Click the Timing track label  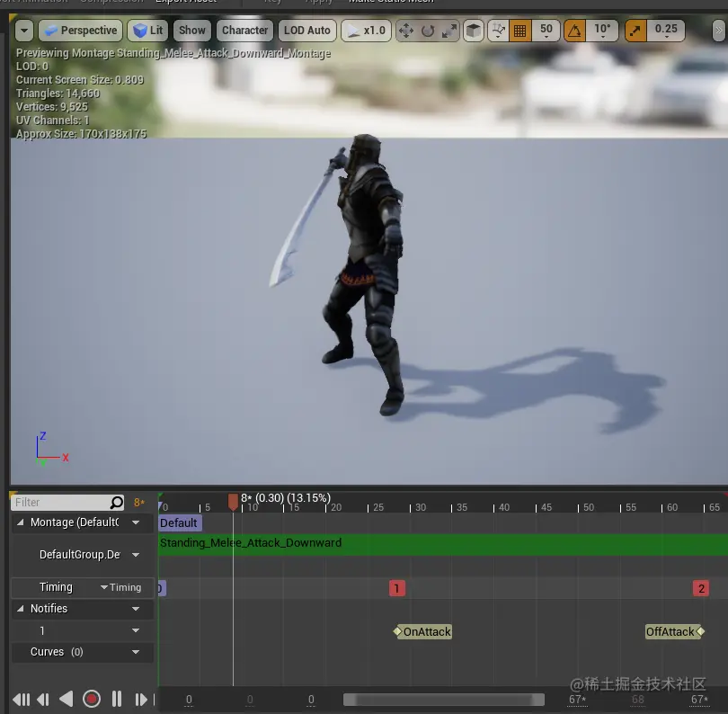(56, 587)
